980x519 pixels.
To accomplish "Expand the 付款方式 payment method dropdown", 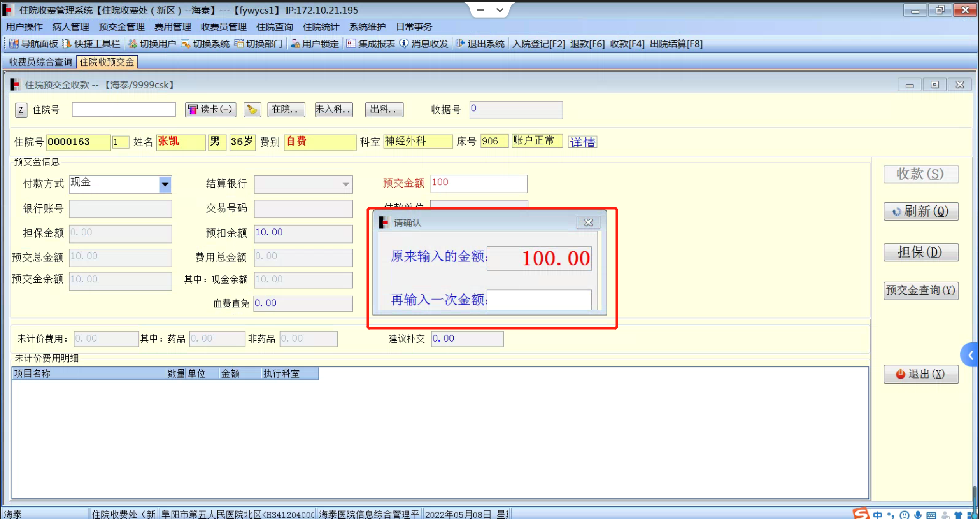I will coord(165,184).
